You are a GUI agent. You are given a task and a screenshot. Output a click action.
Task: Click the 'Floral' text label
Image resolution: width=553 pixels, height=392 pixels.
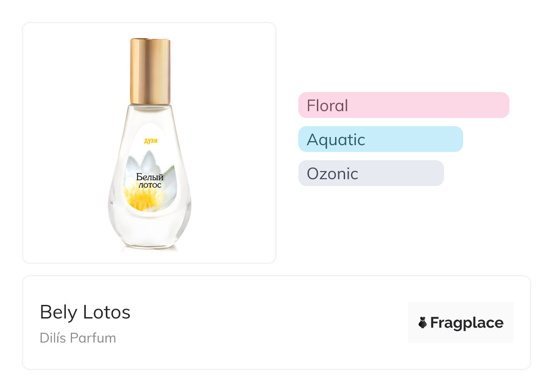pos(327,106)
